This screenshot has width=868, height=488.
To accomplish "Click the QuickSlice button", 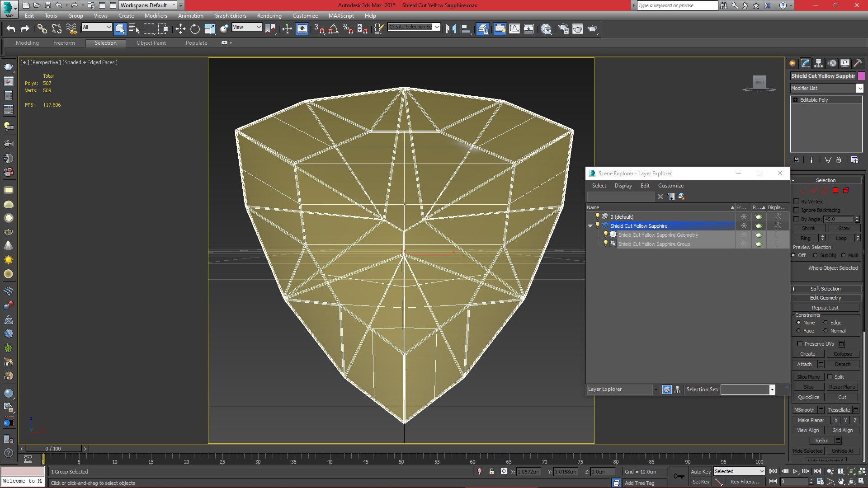I will coord(808,397).
